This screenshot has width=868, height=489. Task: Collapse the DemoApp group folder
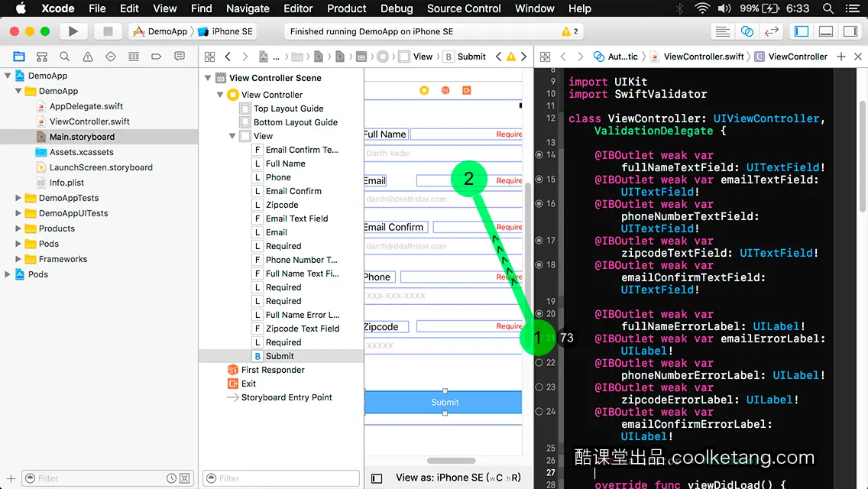(18, 91)
